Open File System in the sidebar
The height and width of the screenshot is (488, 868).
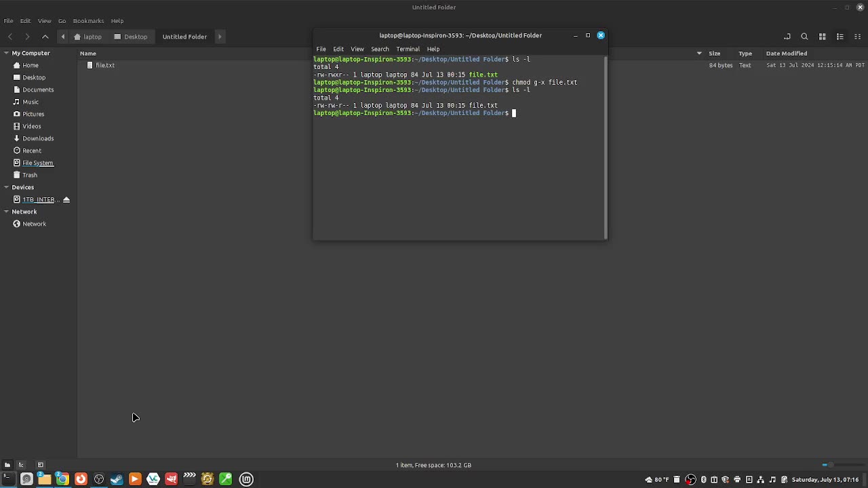tap(38, 163)
